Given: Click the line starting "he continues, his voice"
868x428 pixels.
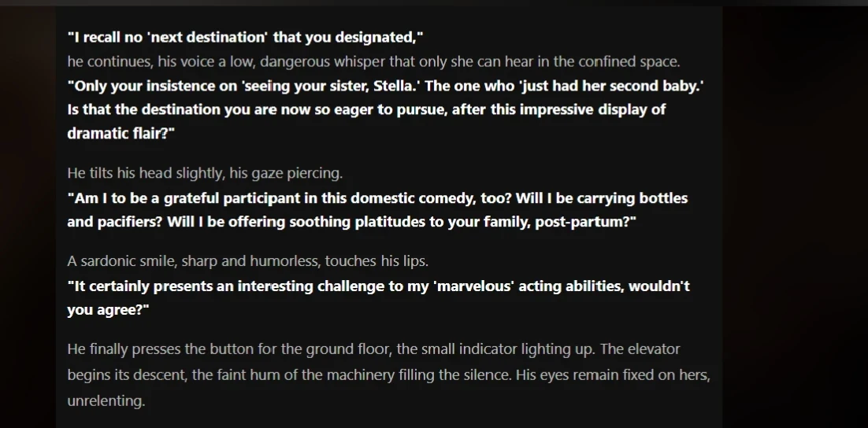Looking at the screenshot, I should 373,61.
